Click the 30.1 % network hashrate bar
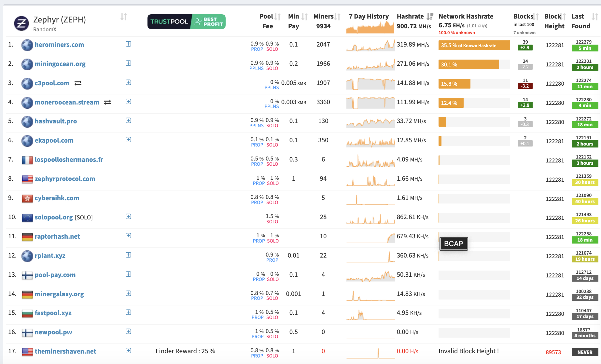 [469, 64]
